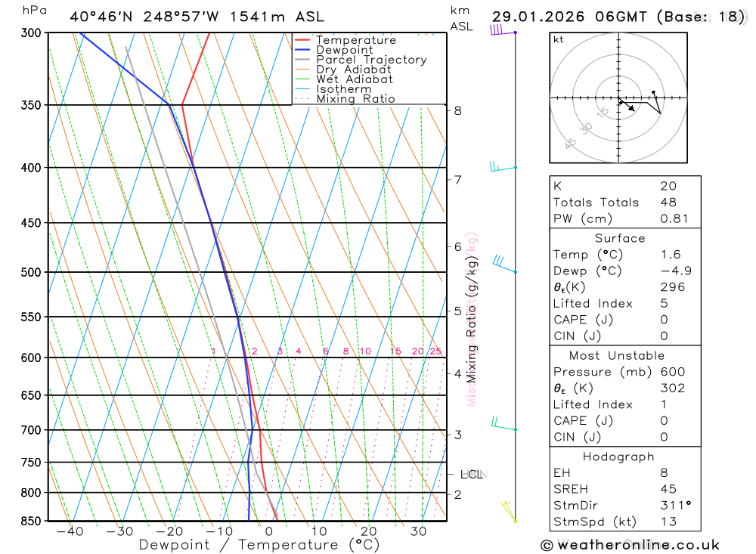Click the Surface Lifted Index value 5
This screenshot has height=554, width=756.
click(x=664, y=304)
